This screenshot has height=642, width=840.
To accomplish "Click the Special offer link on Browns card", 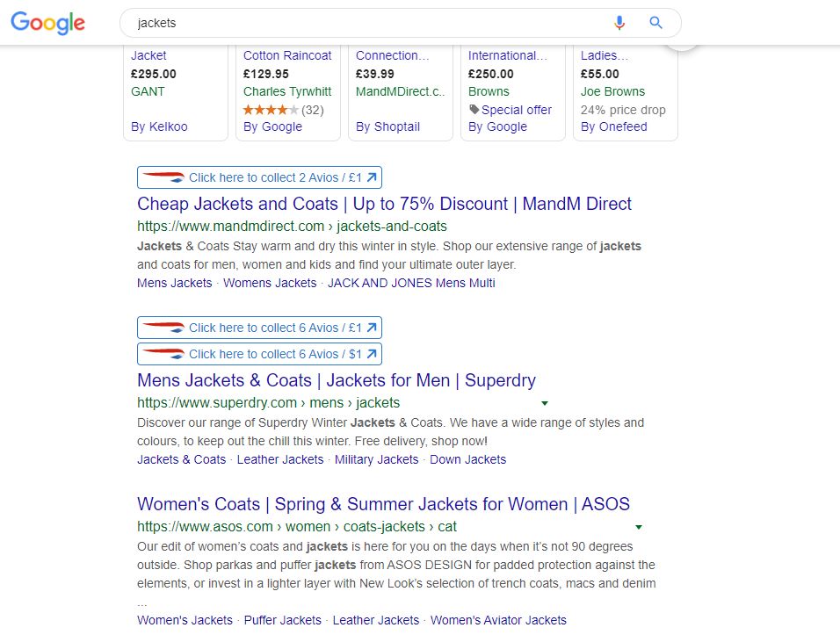I will click(517, 111).
